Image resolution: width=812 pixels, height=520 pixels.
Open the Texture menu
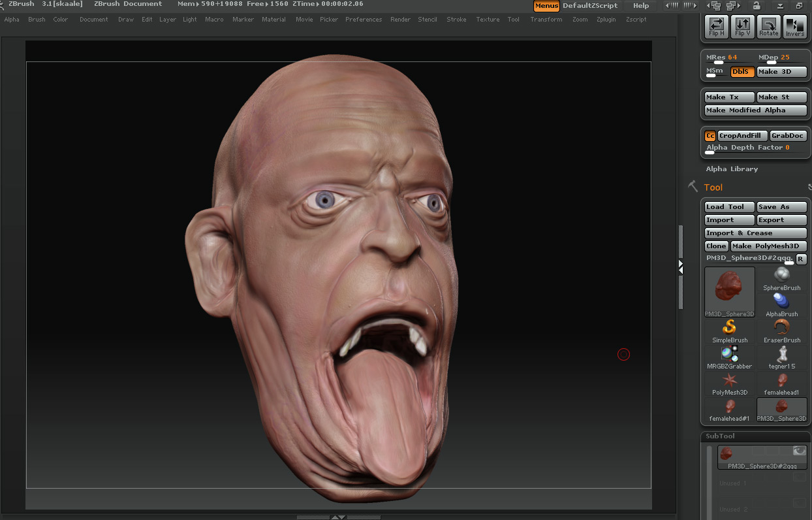[x=488, y=20]
